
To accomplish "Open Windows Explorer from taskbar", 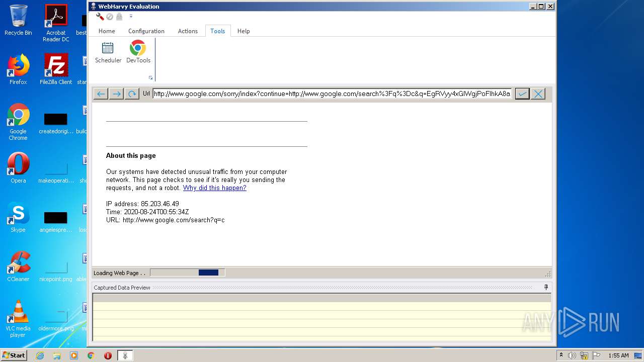I will point(57,355).
